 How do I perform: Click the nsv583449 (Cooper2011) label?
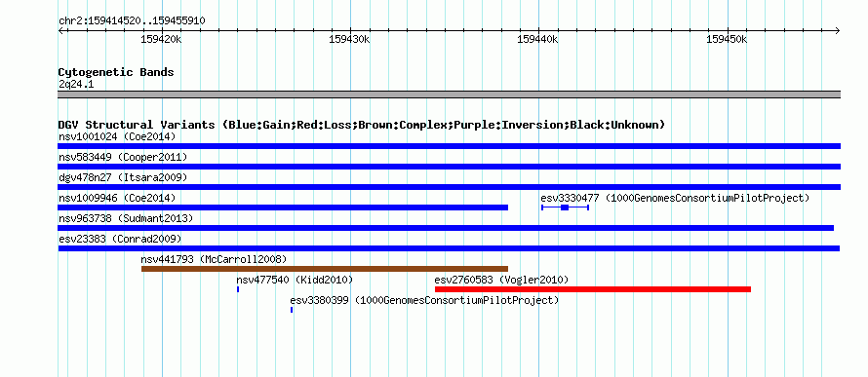click(x=123, y=157)
